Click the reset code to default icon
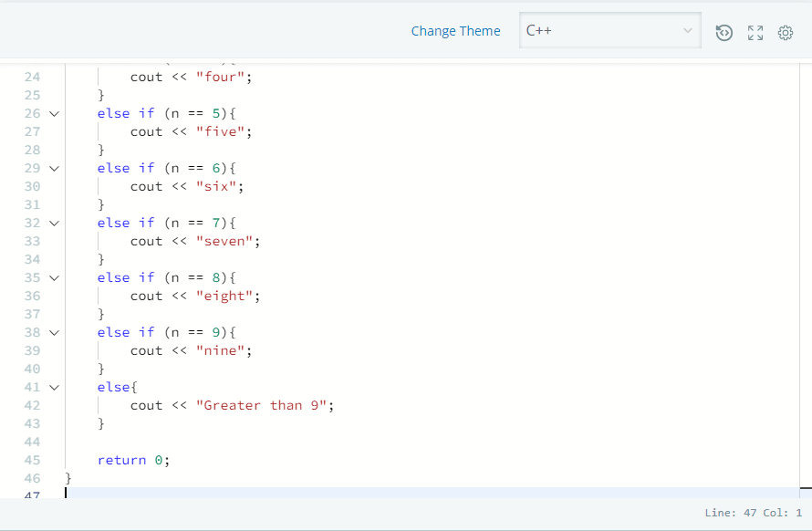The width and height of the screenshot is (812, 531). tap(724, 32)
